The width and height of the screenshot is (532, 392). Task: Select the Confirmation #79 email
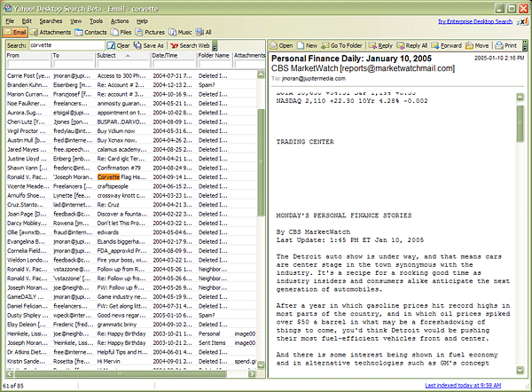[131, 168]
